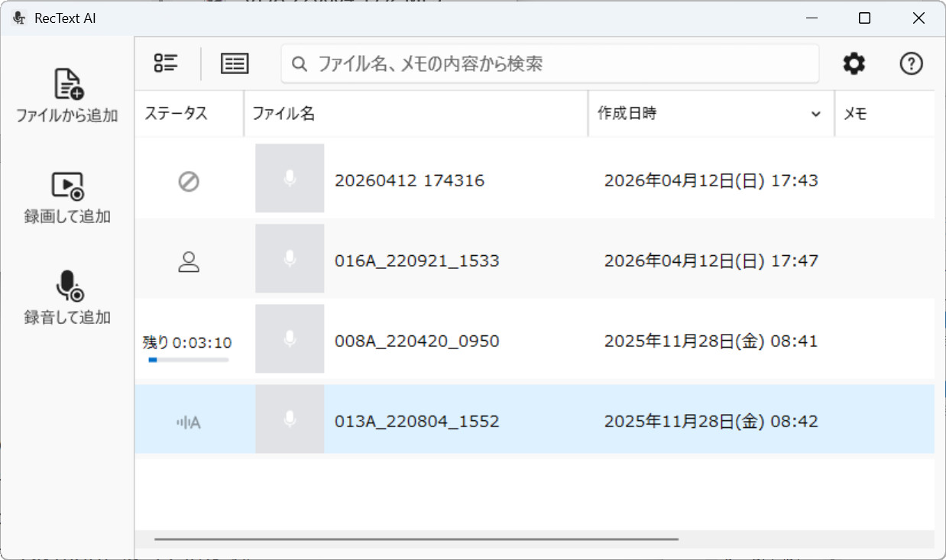Click the speaker status icon for 016A_220921_1533
This screenshot has height=560, width=946.
coord(189,261)
